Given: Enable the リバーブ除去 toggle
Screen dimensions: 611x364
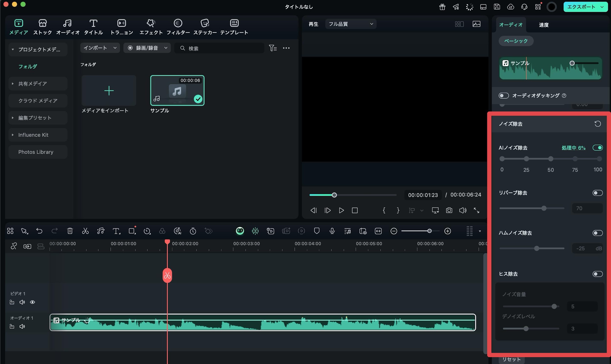Looking at the screenshot, I should click(x=597, y=193).
